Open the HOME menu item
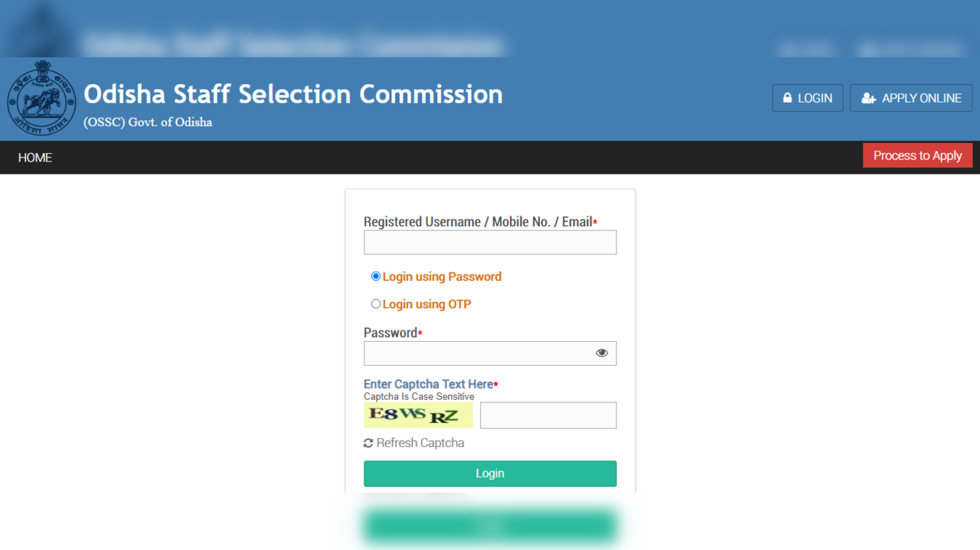 [35, 158]
